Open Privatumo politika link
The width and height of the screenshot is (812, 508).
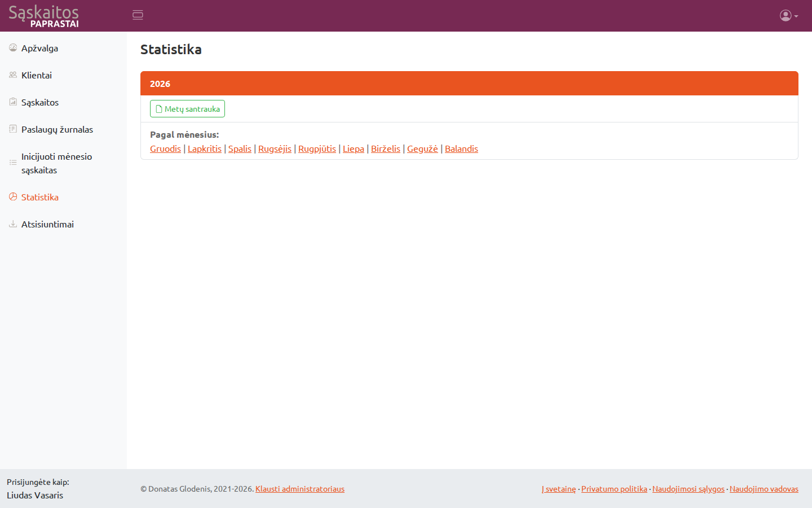pos(614,489)
